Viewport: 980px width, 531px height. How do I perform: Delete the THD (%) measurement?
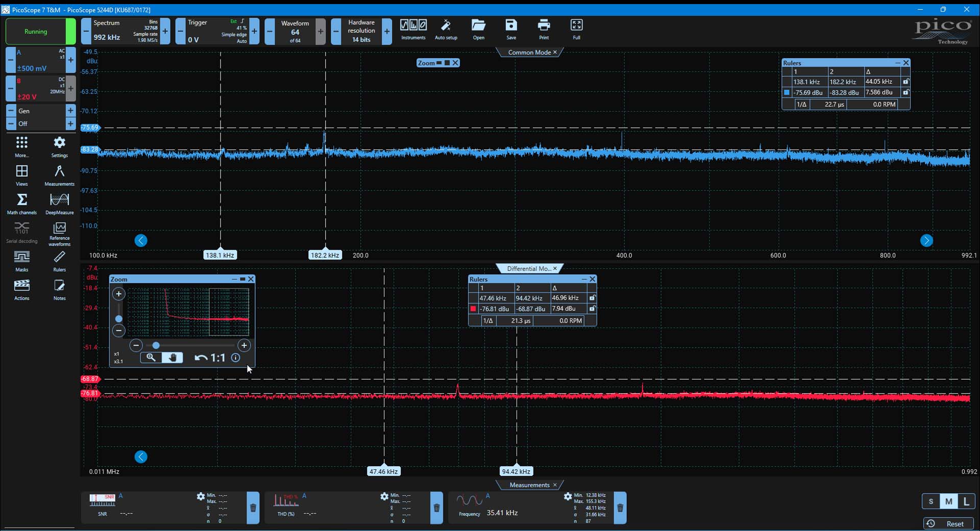(x=436, y=508)
